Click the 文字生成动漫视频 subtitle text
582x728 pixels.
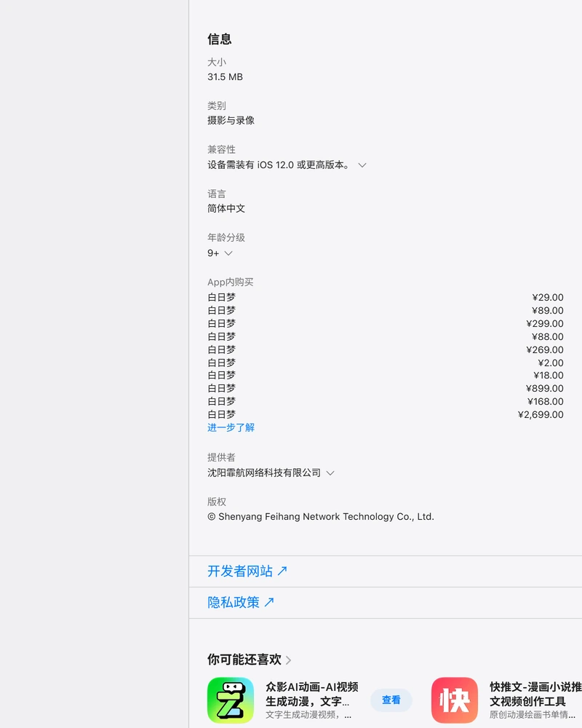click(308, 715)
